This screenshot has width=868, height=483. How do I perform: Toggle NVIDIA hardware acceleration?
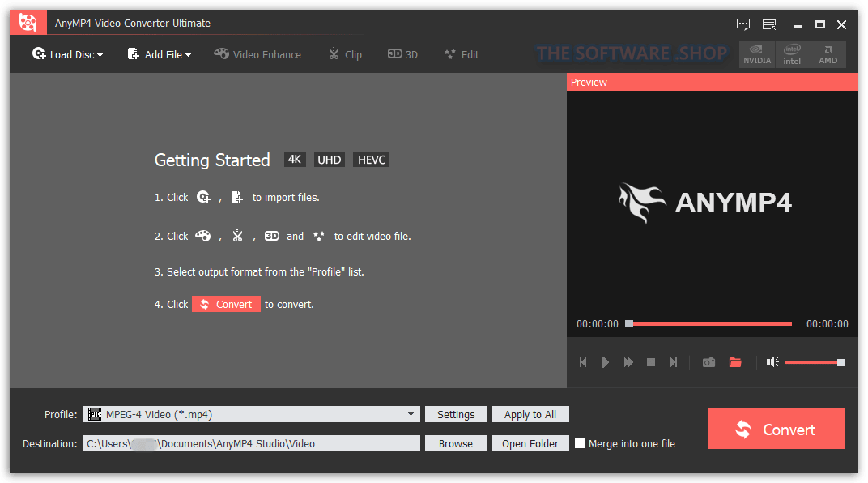pyautogui.click(x=757, y=54)
